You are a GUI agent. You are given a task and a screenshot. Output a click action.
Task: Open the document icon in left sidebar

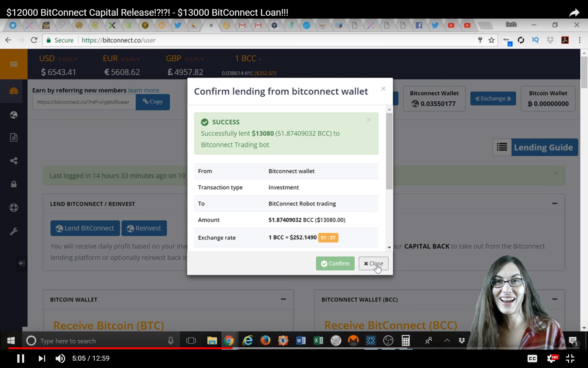(14, 137)
